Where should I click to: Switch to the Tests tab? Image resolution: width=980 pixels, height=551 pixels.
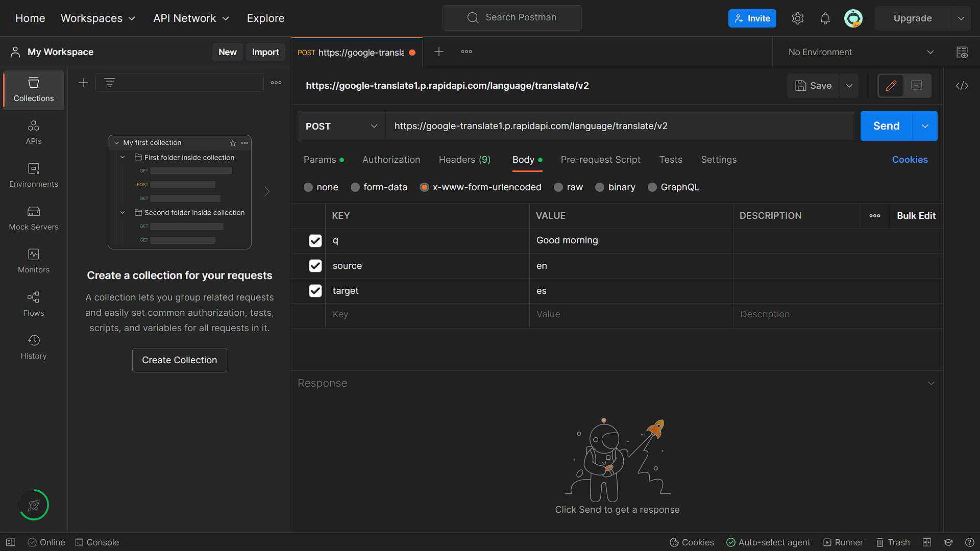coord(671,160)
